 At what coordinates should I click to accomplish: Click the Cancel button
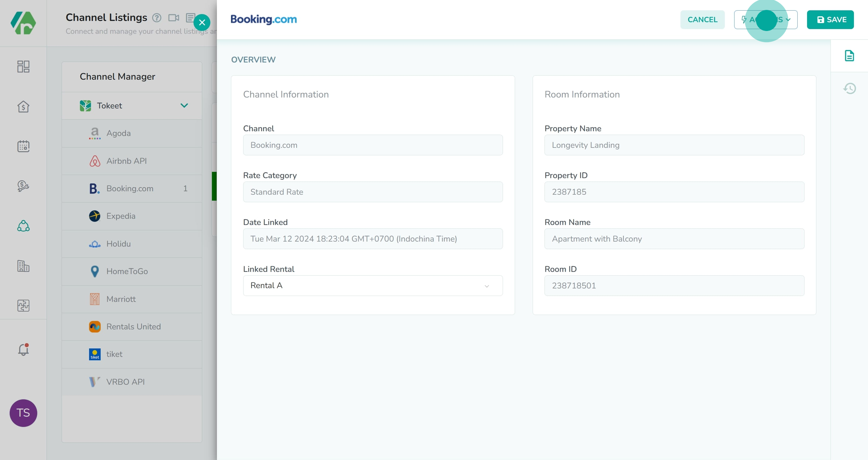703,19
